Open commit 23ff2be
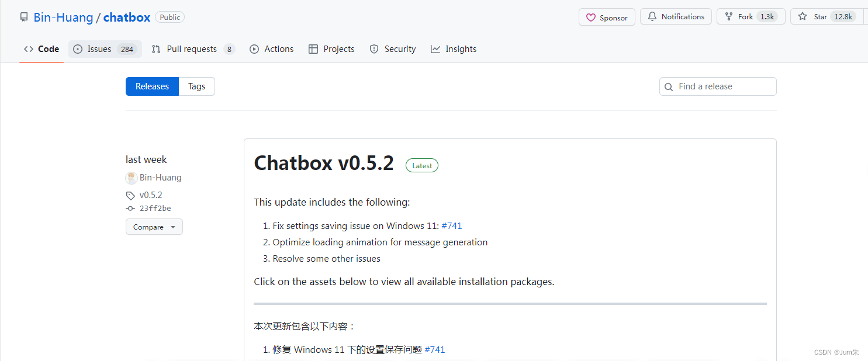 click(x=155, y=209)
